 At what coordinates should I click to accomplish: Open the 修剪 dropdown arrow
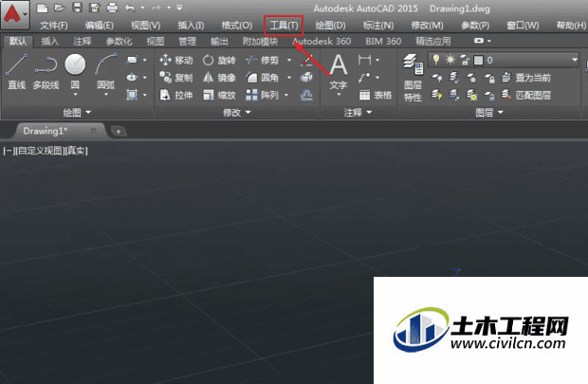click(289, 60)
